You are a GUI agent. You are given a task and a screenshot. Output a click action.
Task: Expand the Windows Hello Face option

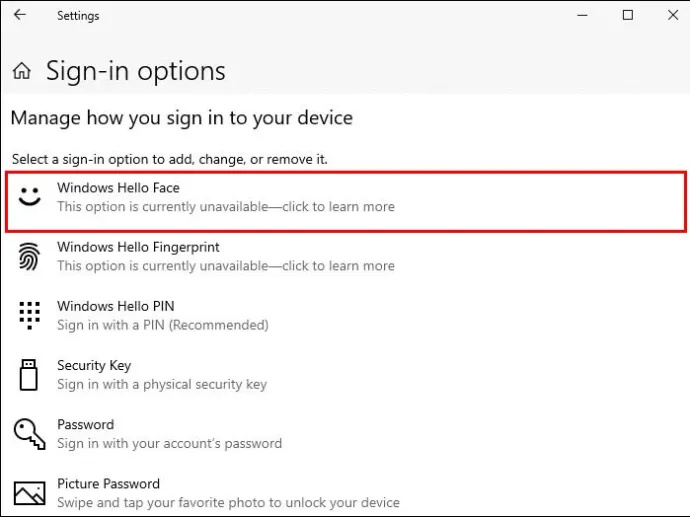pos(346,202)
